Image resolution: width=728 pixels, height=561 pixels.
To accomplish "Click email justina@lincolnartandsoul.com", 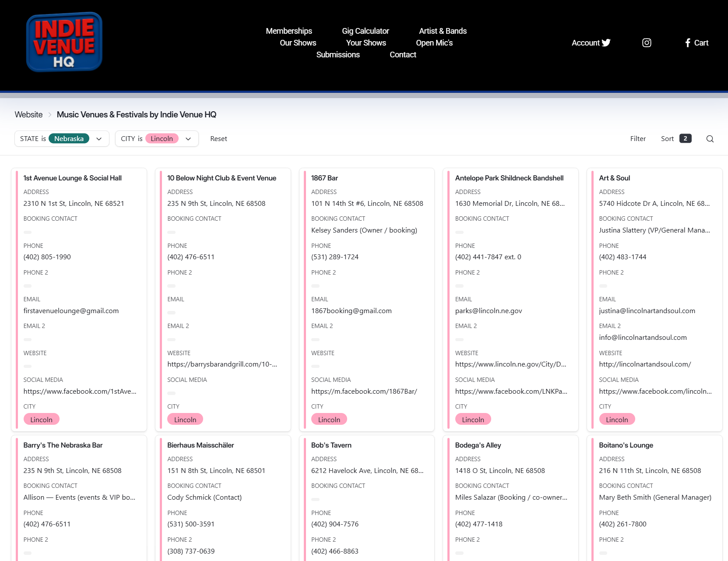I will pos(647,311).
